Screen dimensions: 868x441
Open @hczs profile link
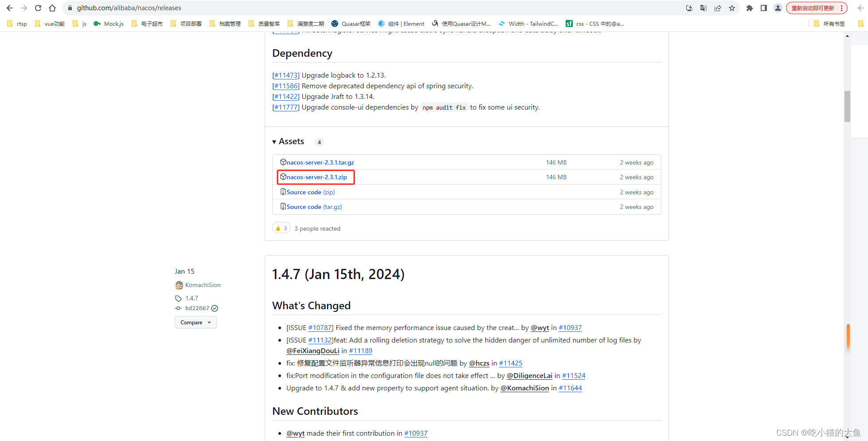coord(479,363)
